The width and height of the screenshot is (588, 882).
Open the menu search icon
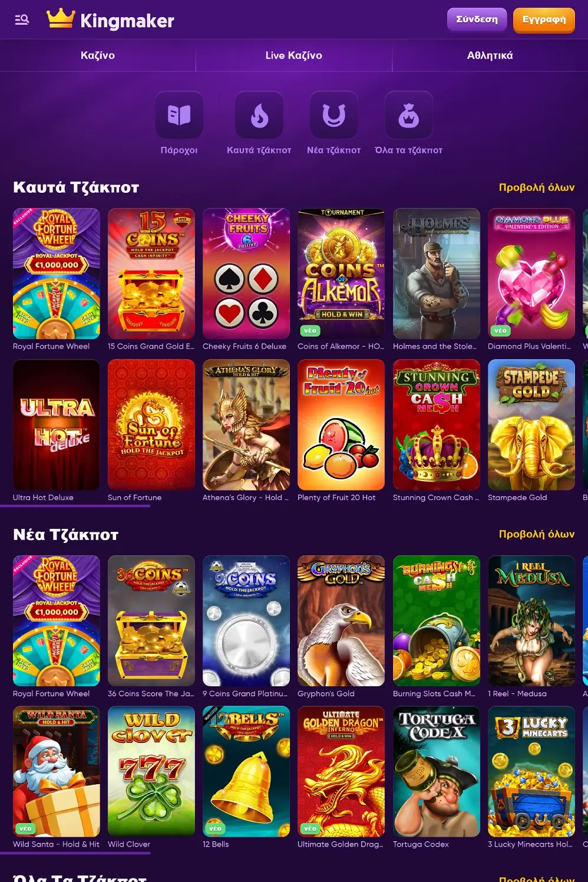pos(22,20)
